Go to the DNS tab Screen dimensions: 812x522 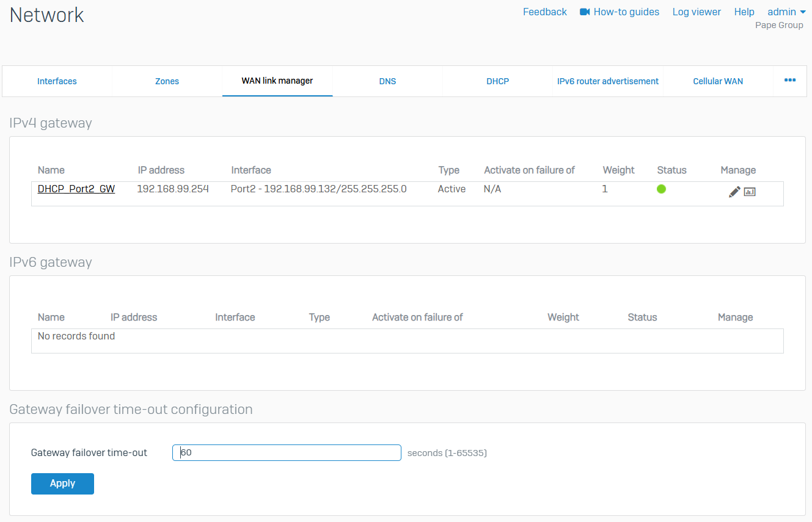tap(387, 81)
